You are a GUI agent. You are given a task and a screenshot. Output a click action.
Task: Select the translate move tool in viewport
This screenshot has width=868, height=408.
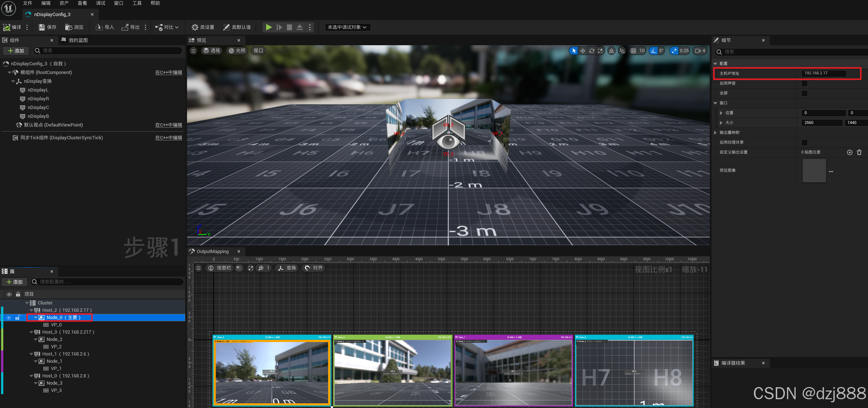[583, 51]
